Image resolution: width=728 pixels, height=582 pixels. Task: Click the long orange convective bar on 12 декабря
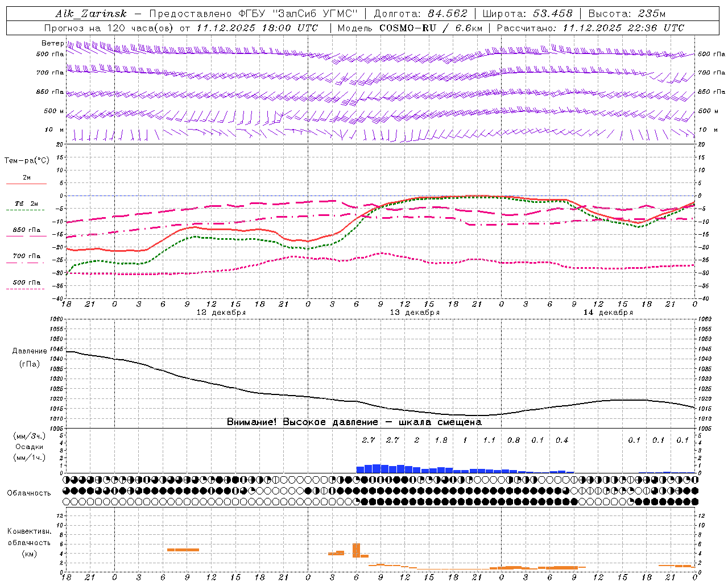point(183,550)
